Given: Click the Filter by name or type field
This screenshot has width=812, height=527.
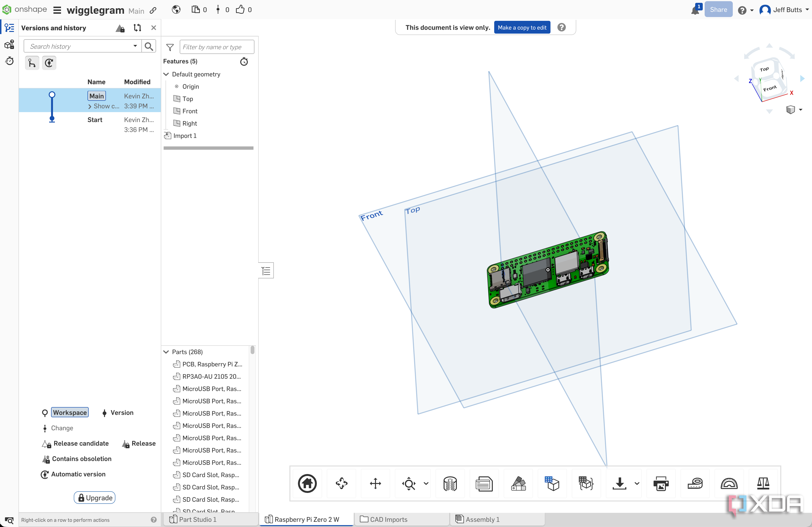Looking at the screenshot, I should (217, 47).
